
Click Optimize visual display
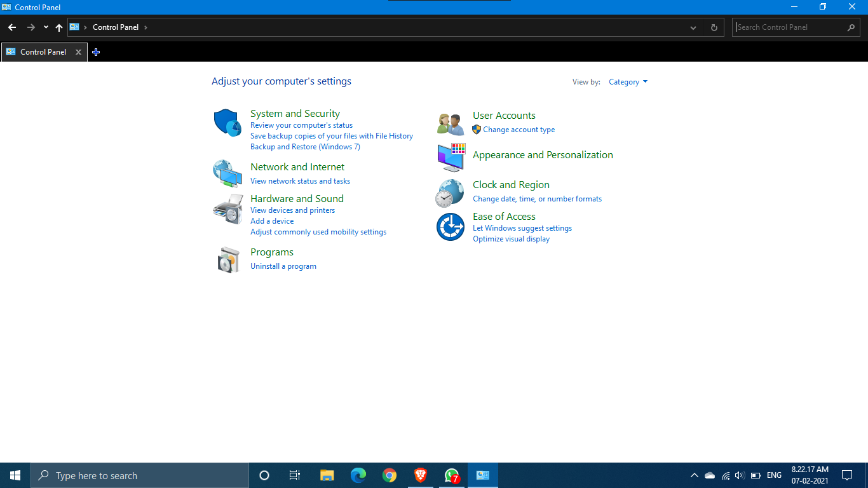511,239
